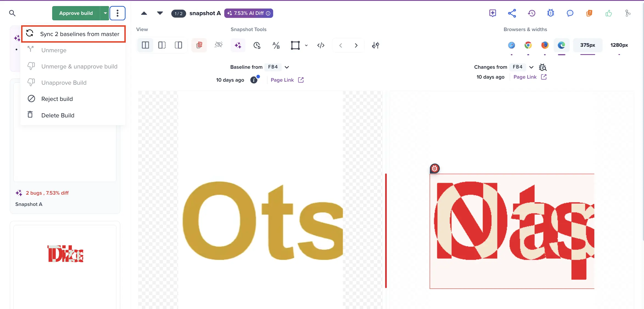Switch to baseline-only split view
This screenshot has height=309, width=644.
[162, 45]
